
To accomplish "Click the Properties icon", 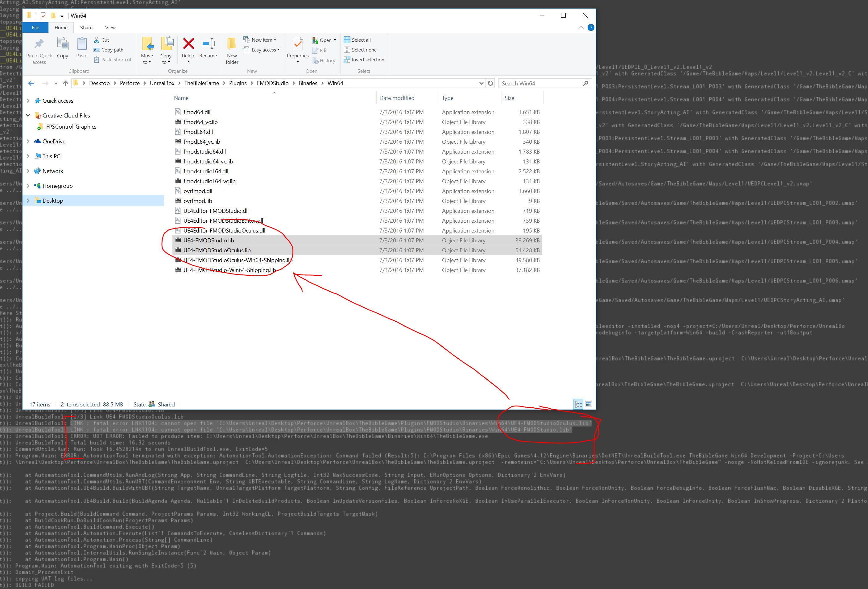I will click(298, 44).
